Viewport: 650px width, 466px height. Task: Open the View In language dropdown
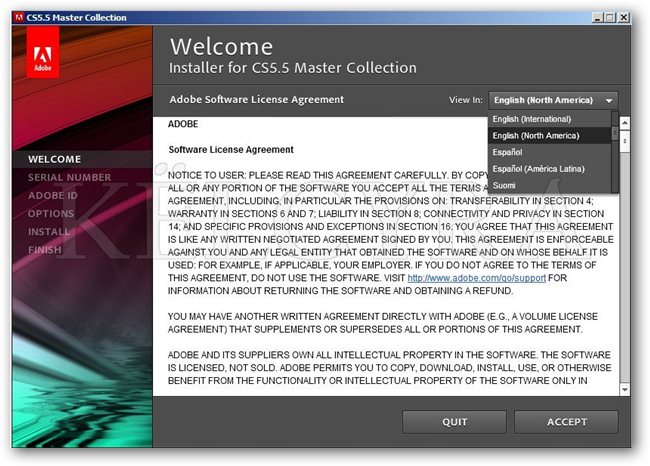tap(553, 100)
